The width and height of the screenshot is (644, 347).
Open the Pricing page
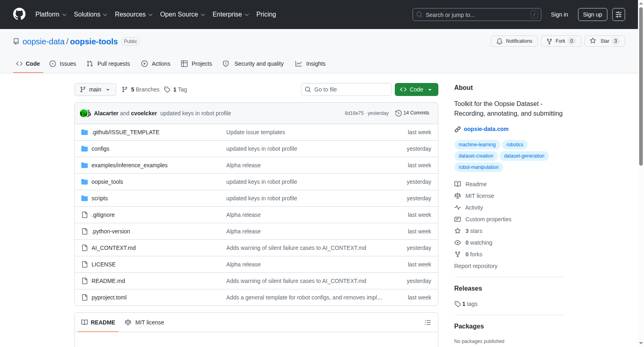click(x=266, y=15)
